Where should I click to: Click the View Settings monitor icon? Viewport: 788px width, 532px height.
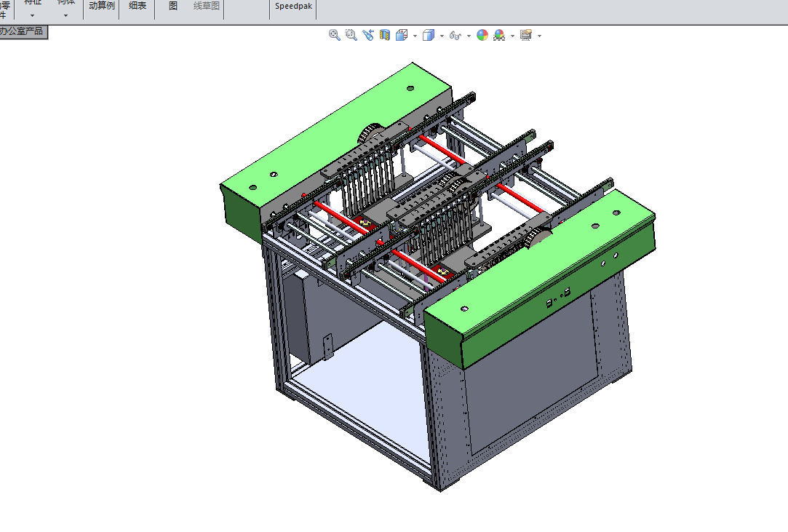[525, 35]
